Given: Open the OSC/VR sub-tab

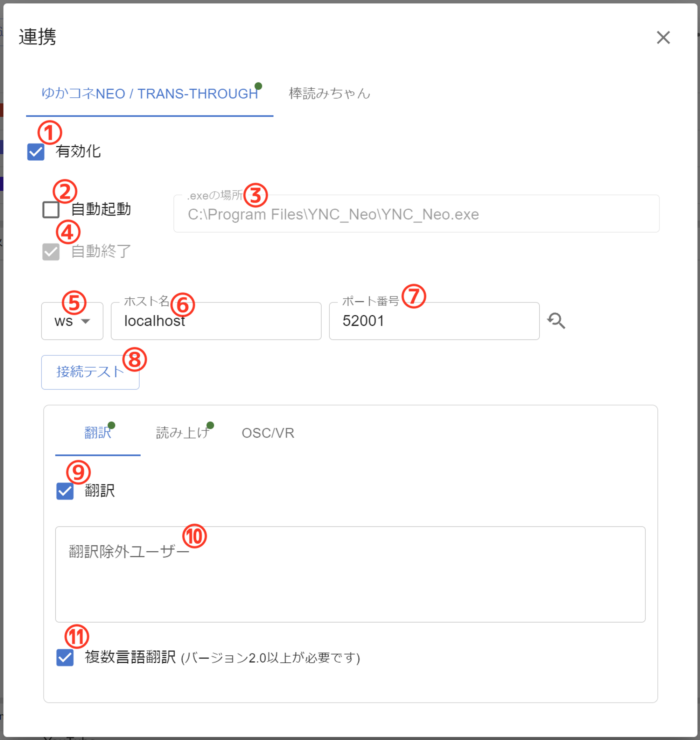Looking at the screenshot, I should pyautogui.click(x=268, y=433).
